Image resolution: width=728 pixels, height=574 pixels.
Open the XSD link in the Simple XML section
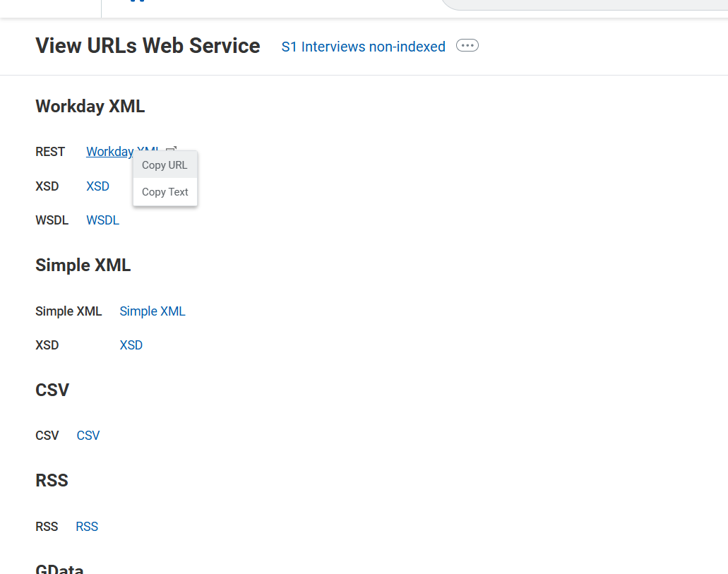pos(131,345)
